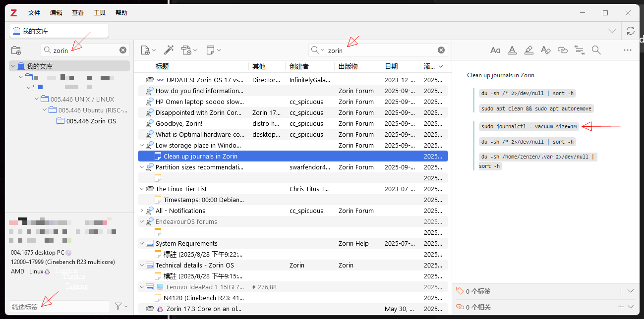Click the new collection icon
The width and height of the screenshot is (644, 319).
[x=16, y=50]
